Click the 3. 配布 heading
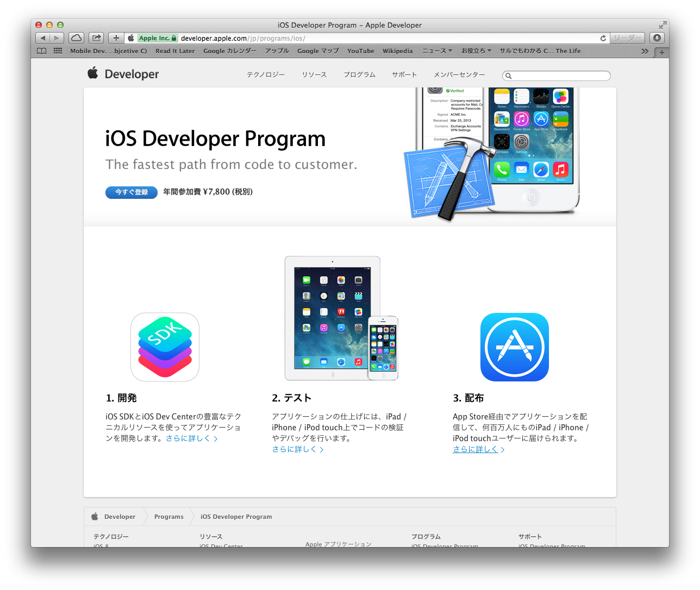The height and width of the screenshot is (590, 700). 468,398
